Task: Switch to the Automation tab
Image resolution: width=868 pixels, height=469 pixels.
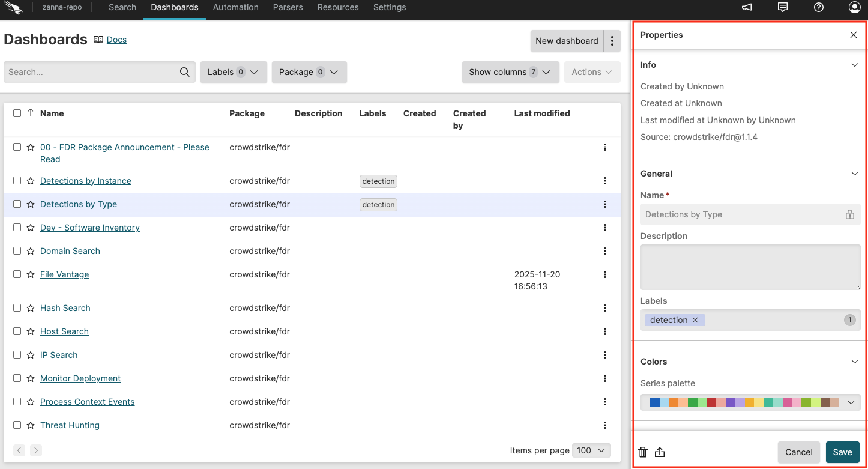Action: 235,7
